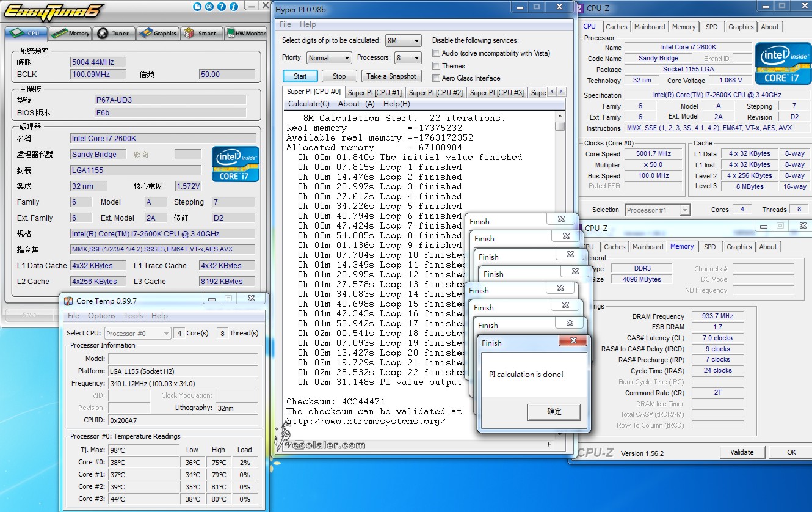Open the Help(H) menu in Super PI
This screenshot has height=512, width=812.
pyautogui.click(x=396, y=104)
